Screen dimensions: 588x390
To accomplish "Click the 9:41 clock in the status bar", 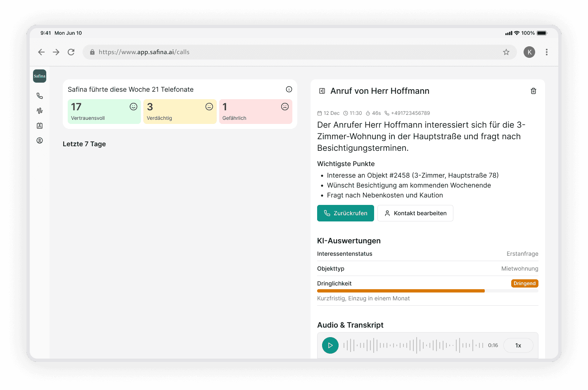I will pyautogui.click(x=46, y=33).
